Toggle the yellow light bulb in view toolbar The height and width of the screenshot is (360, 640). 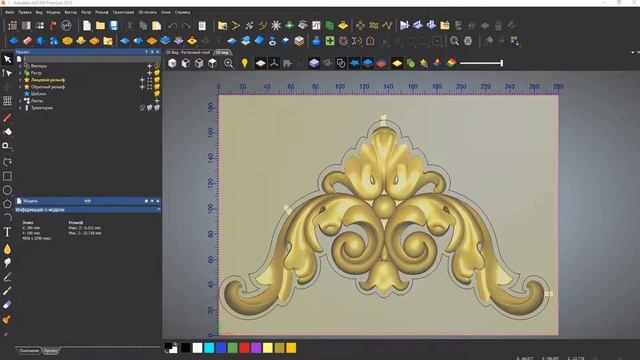pyautogui.click(x=244, y=63)
